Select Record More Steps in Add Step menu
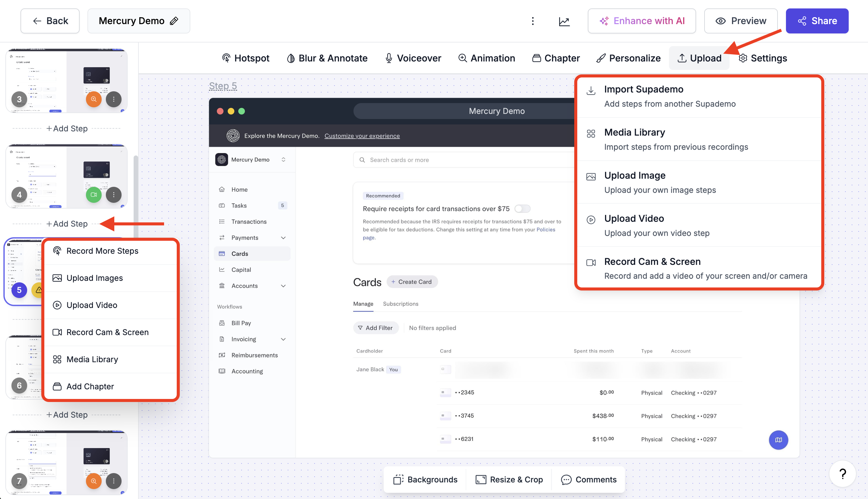Screen dimensions: 868x499 pos(102,251)
